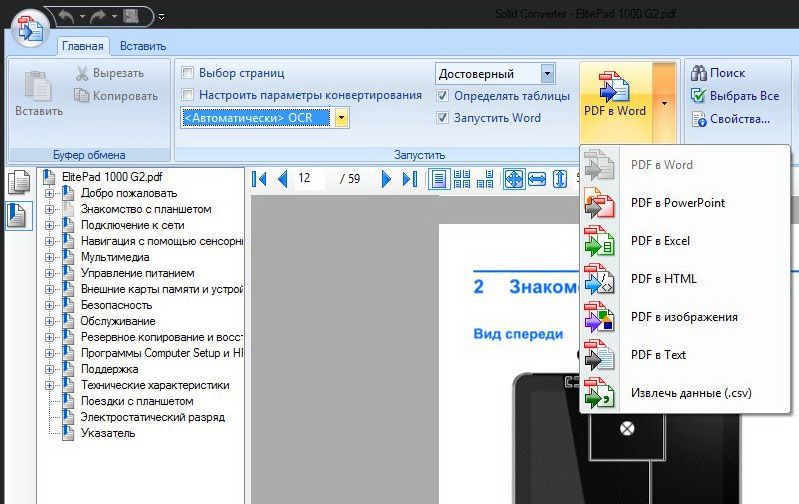Viewport: 799px width, 504px height.
Task: Select the page layout icon left of fit-page
Action: [x=485, y=179]
